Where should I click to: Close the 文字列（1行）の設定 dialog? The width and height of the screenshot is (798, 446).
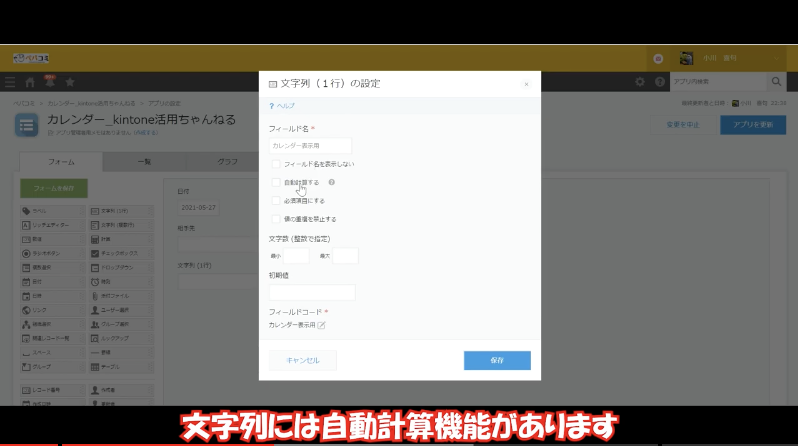point(526,84)
